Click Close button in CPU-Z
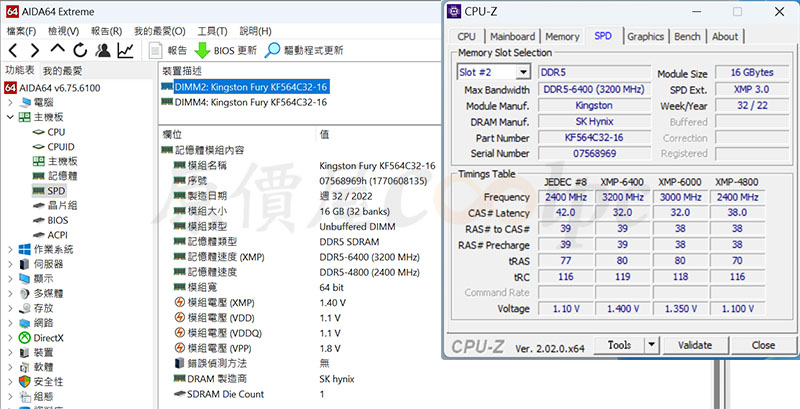The height and width of the screenshot is (409, 800). (763, 345)
